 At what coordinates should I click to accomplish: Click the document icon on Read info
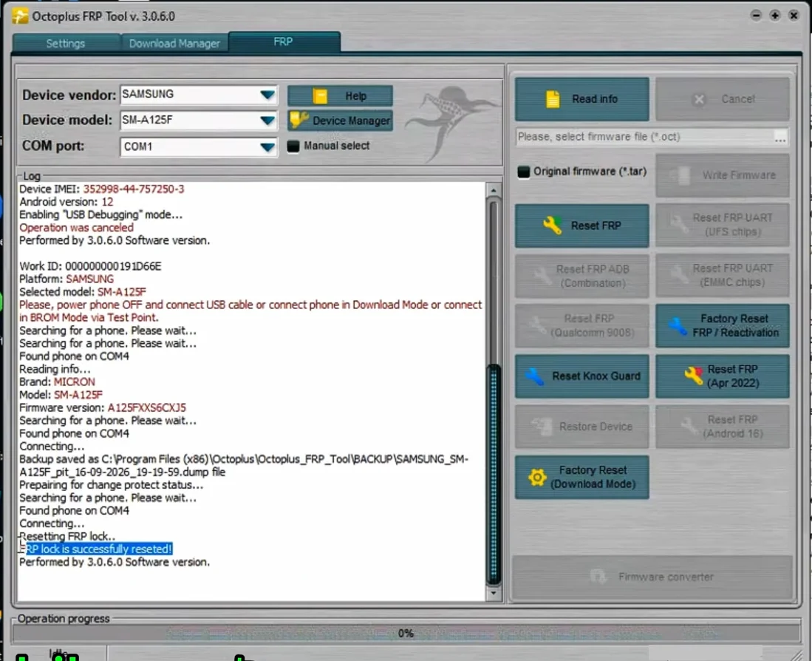coord(553,98)
